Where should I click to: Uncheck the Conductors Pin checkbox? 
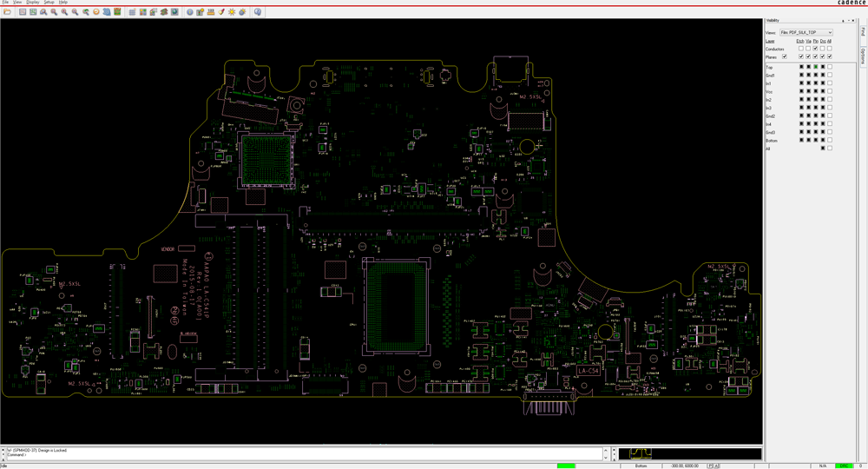(x=815, y=49)
